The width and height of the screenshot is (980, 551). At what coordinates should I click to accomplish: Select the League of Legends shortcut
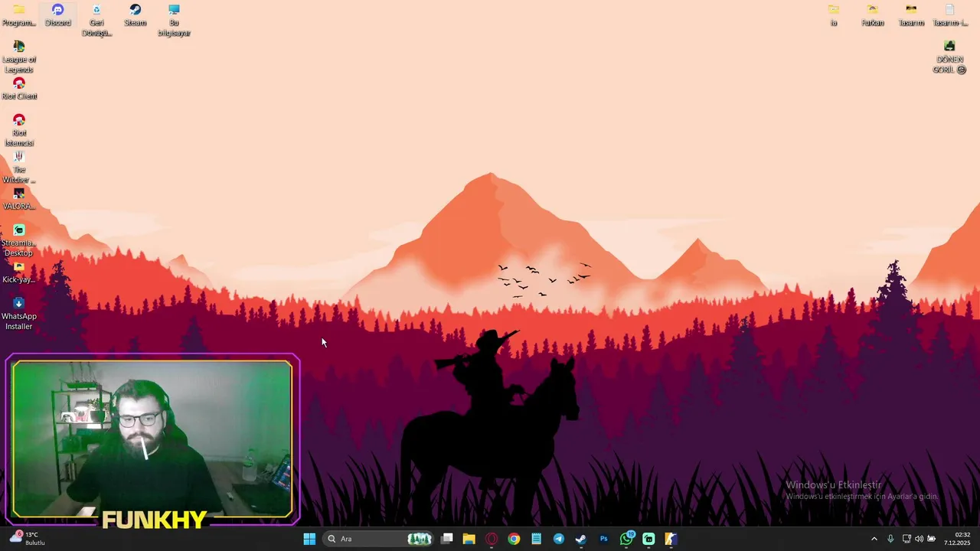(19, 57)
